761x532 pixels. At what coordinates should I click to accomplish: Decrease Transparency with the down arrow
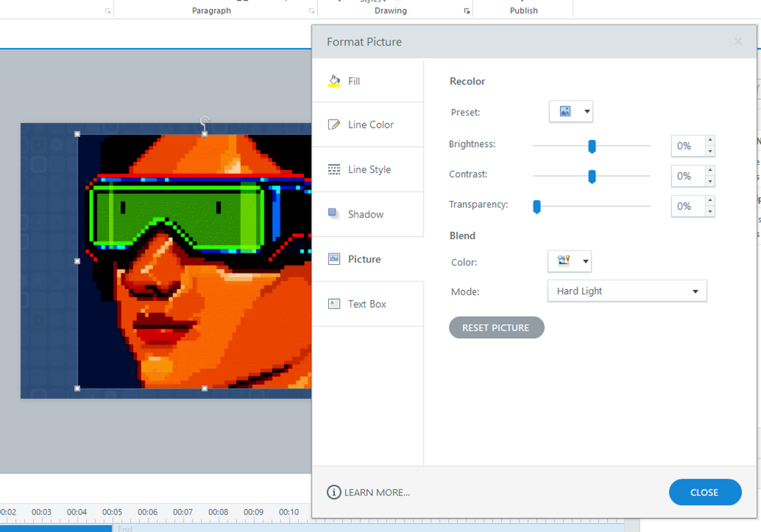click(x=710, y=212)
